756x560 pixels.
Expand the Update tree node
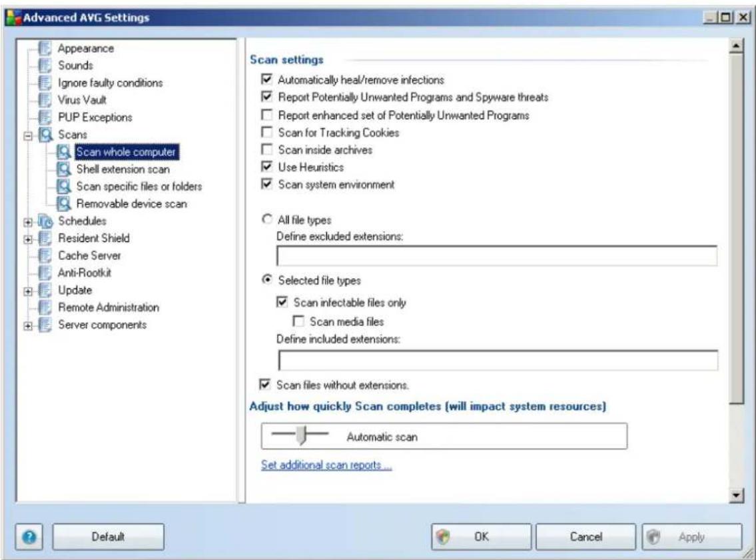(x=28, y=291)
